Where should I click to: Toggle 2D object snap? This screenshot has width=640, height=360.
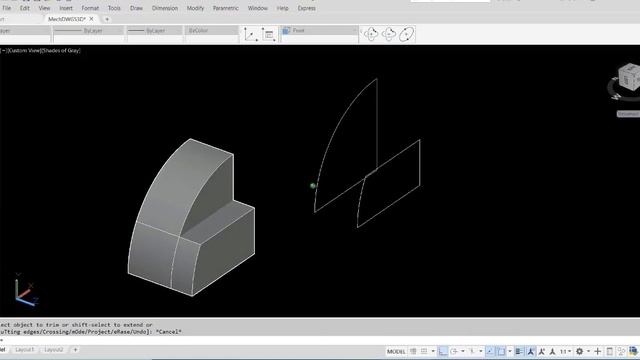501,351
